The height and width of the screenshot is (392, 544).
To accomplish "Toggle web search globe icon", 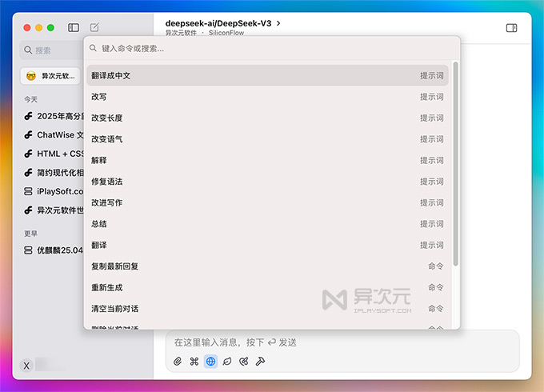I will coord(210,362).
